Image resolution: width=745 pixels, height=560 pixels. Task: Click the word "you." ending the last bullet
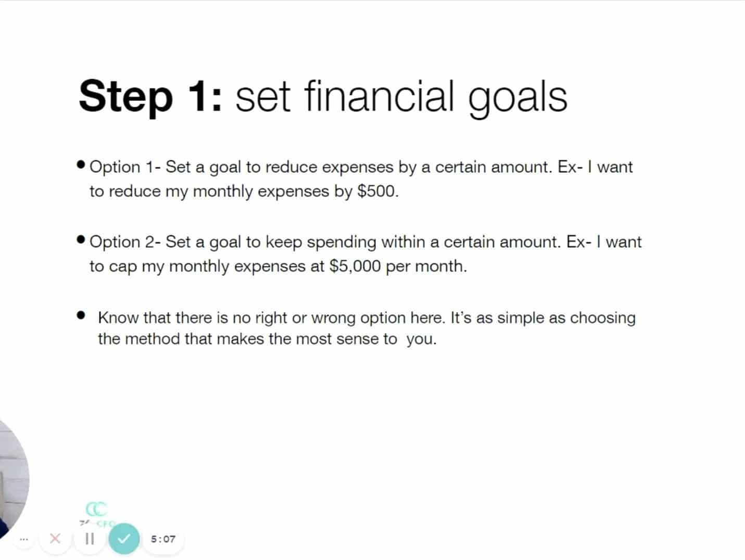(x=422, y=340)
